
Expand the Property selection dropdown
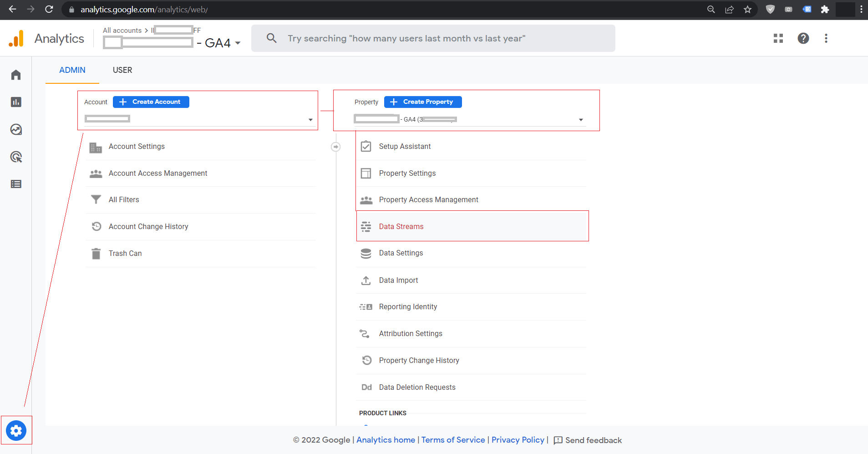click(581, 120)
